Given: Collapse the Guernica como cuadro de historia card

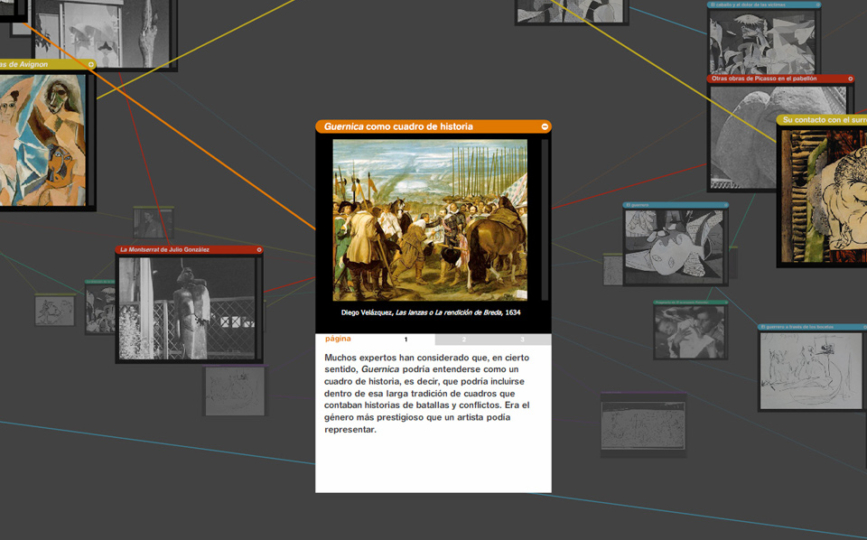Looking at the screenshot, I should [545, 127].
